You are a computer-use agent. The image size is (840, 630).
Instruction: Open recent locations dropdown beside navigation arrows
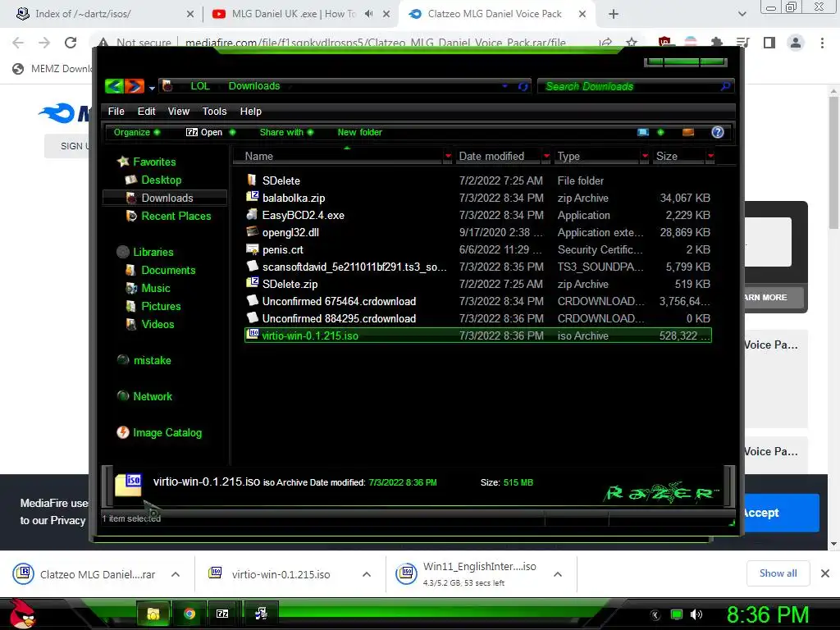tap(152, 87)
